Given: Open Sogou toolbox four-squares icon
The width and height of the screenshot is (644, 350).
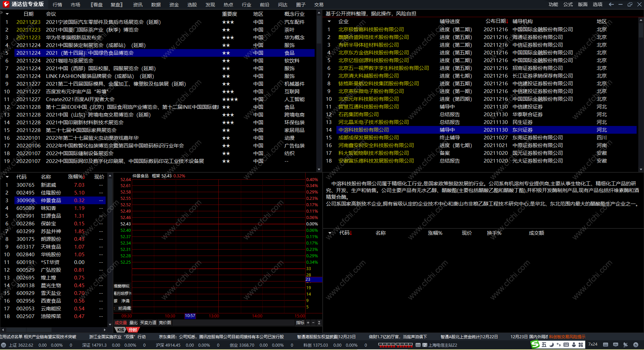Looking at the screenshot, I should point(581,345).
